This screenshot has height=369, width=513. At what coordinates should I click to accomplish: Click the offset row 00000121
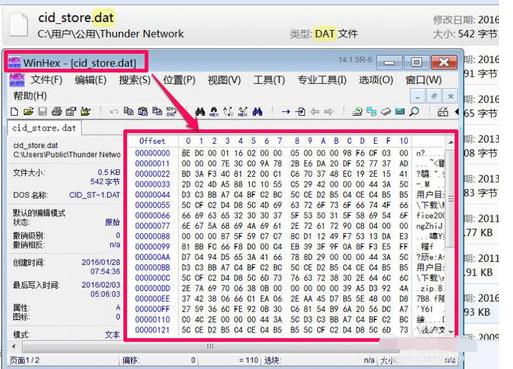pyautogui.click(x=152, y=330)
